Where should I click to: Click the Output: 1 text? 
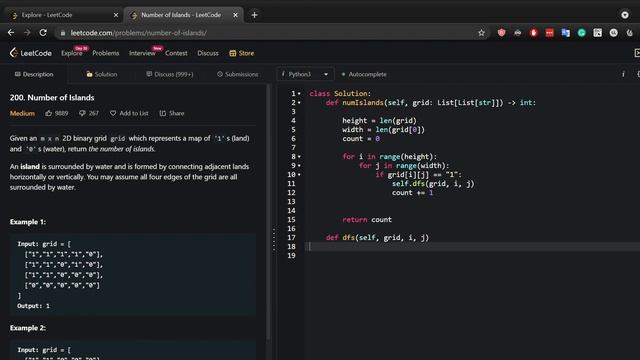(33, 306)
